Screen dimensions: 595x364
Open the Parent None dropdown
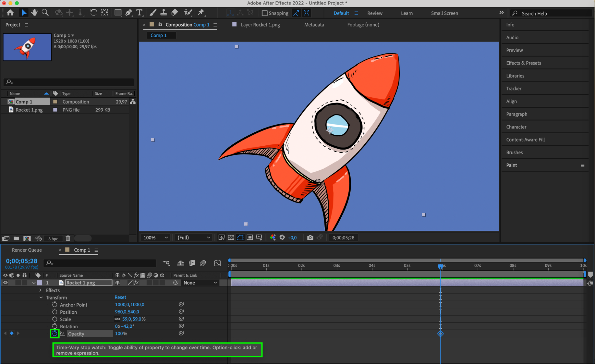(x=200, y=283)
